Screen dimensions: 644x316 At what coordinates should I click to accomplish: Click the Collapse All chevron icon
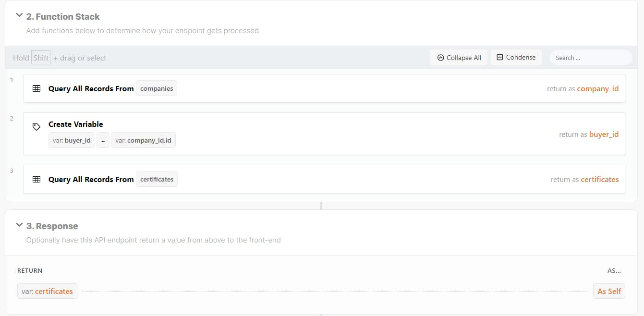[440, 58]
